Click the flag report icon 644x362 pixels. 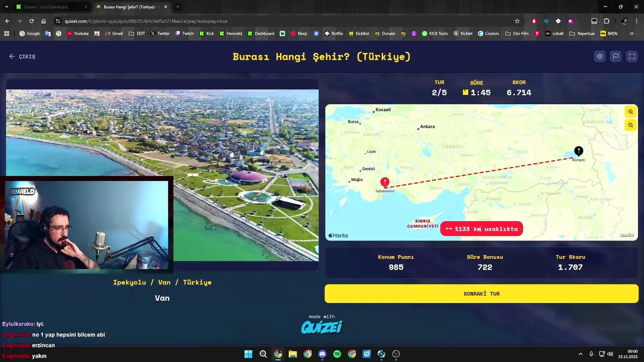[615, 56]
